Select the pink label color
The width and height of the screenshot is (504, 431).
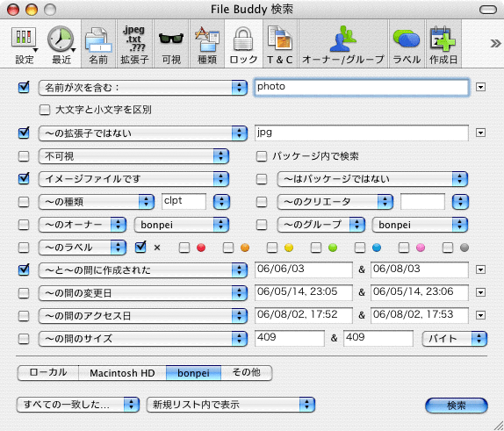[404, 248]
